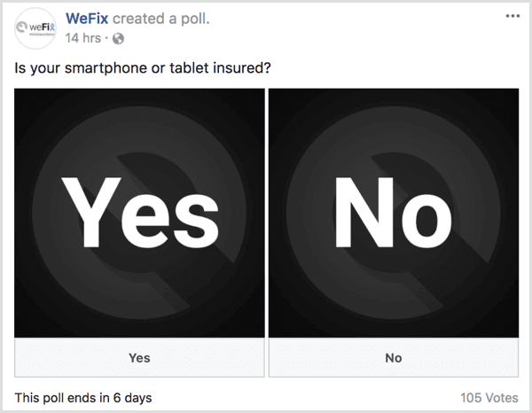The height and width of the screenshot is (413, 532).
Task: Select the large Yes poll image
Action: coord(139,213)
